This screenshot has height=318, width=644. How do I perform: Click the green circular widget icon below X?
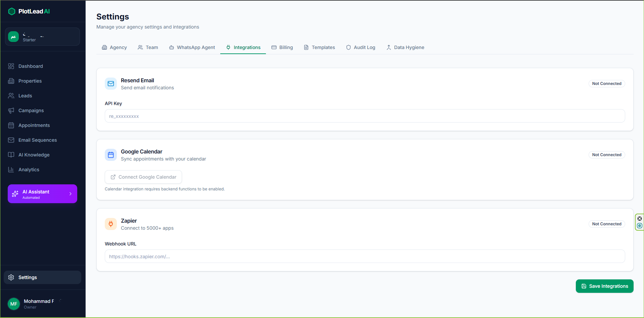click(640, 226)
